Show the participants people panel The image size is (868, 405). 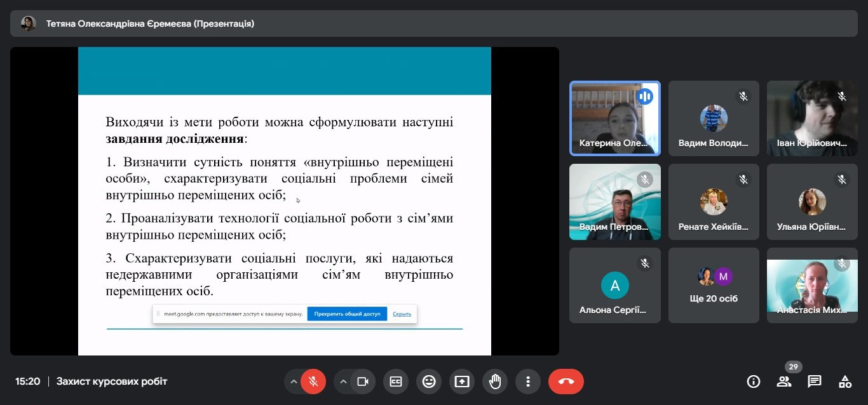(x=784, y=382)
